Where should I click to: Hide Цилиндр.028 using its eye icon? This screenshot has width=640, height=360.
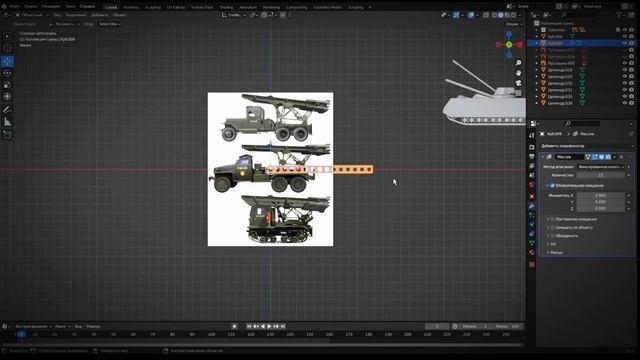[624, 70]
